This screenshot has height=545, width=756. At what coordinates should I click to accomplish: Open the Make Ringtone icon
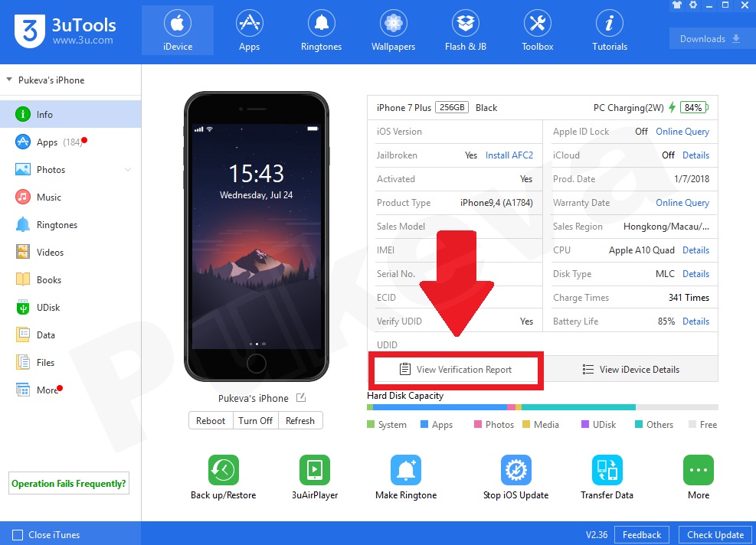point(406,470)
